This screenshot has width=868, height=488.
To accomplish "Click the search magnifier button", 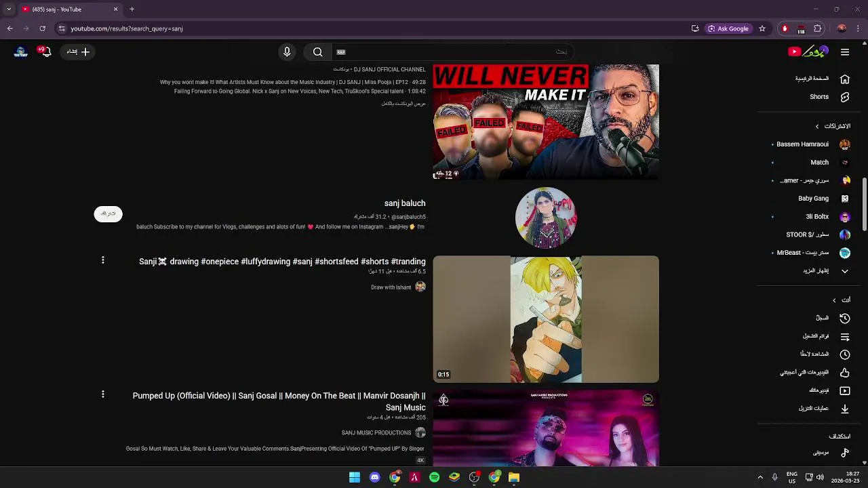I will [317, 52].
